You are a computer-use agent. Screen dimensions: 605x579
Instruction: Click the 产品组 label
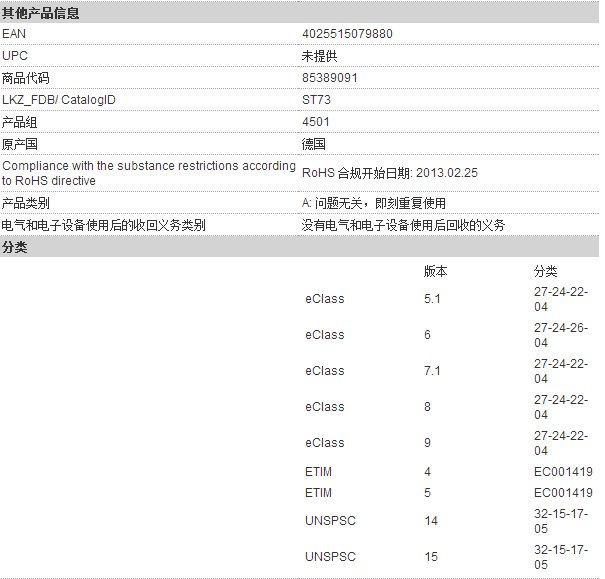point(20,122)
